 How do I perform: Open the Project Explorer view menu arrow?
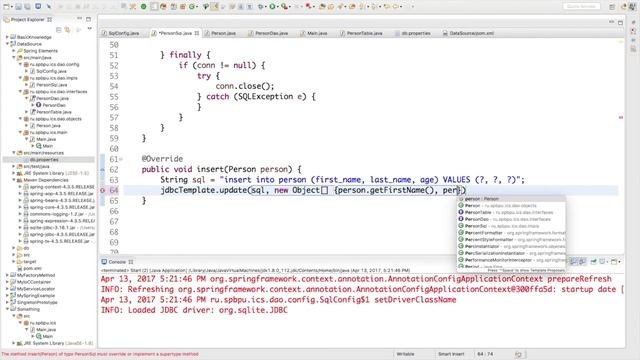(x=89, y=29)
